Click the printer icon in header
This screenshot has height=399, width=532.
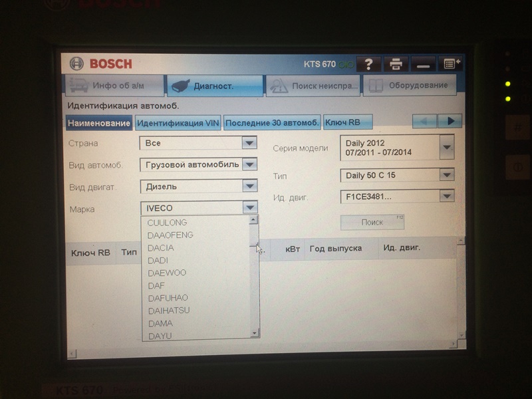pyautogui.click(x=396, y=64)
